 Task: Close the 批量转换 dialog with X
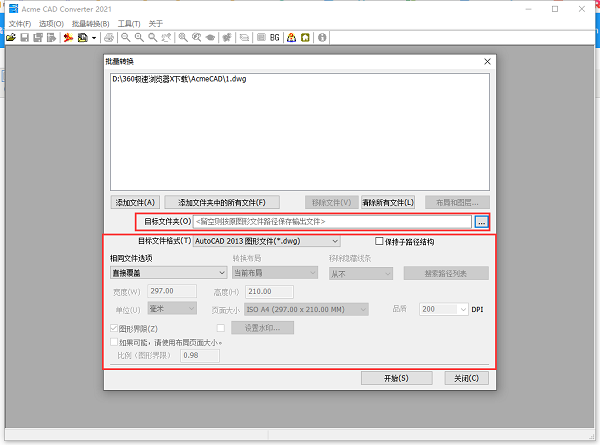point(487,62)
